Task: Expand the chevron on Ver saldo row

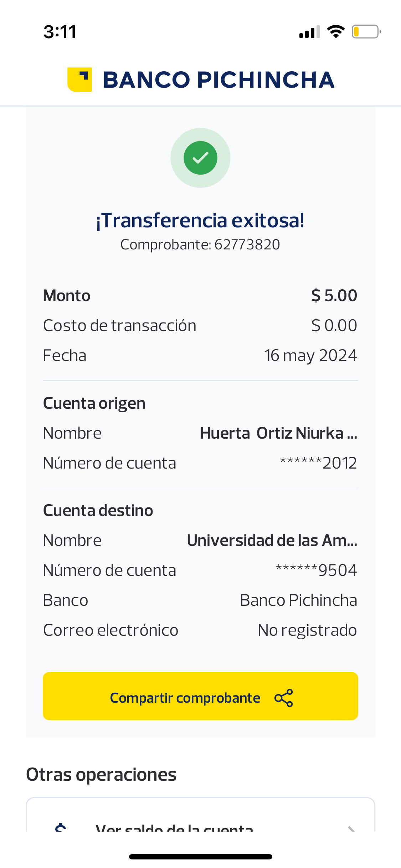Action: (x=351, y=829)
